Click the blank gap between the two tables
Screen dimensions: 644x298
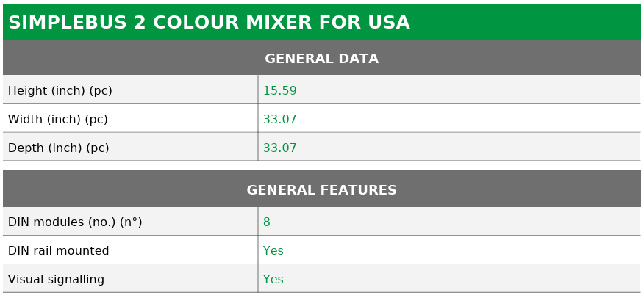321,166
